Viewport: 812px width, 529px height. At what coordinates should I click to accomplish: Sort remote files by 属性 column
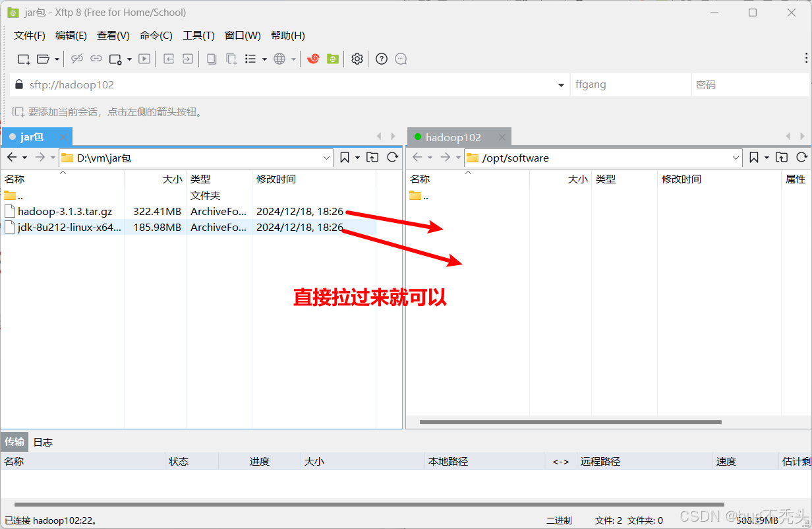[796, 179]
